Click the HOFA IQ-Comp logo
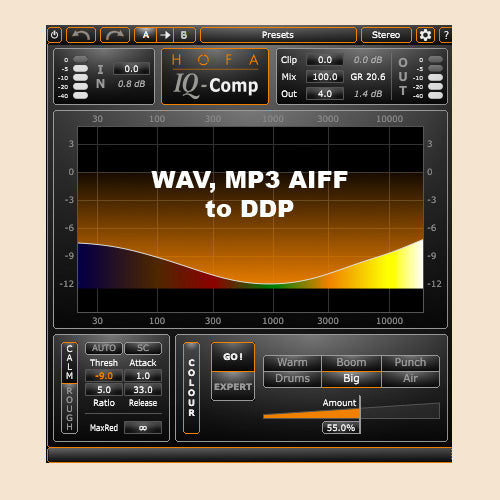Viewport: 500px width, 500px height. (215, 77)
